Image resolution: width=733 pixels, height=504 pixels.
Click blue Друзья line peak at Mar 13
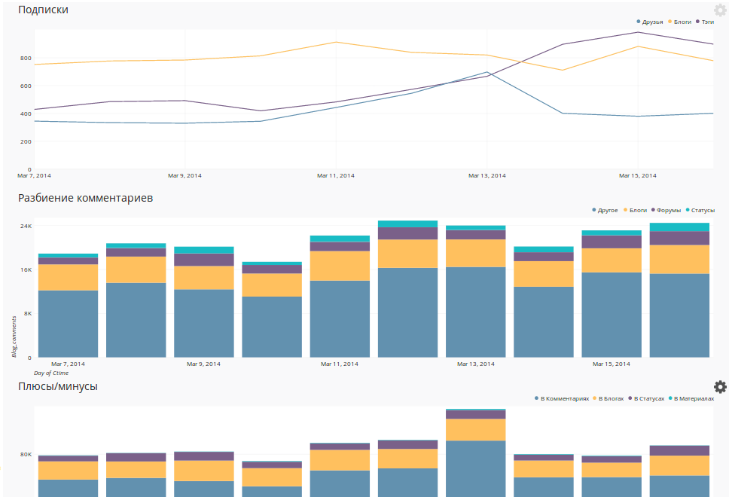[x=487, y=72]
